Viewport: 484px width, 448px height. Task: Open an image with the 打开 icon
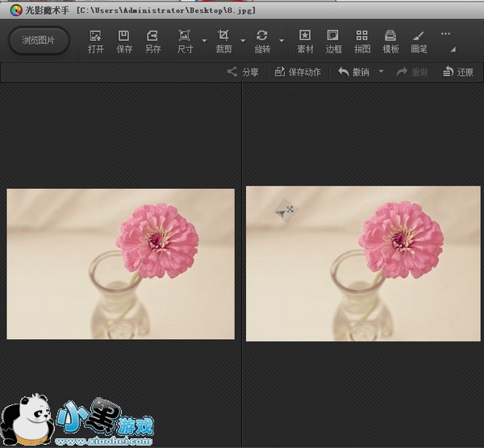coord(96,41)
